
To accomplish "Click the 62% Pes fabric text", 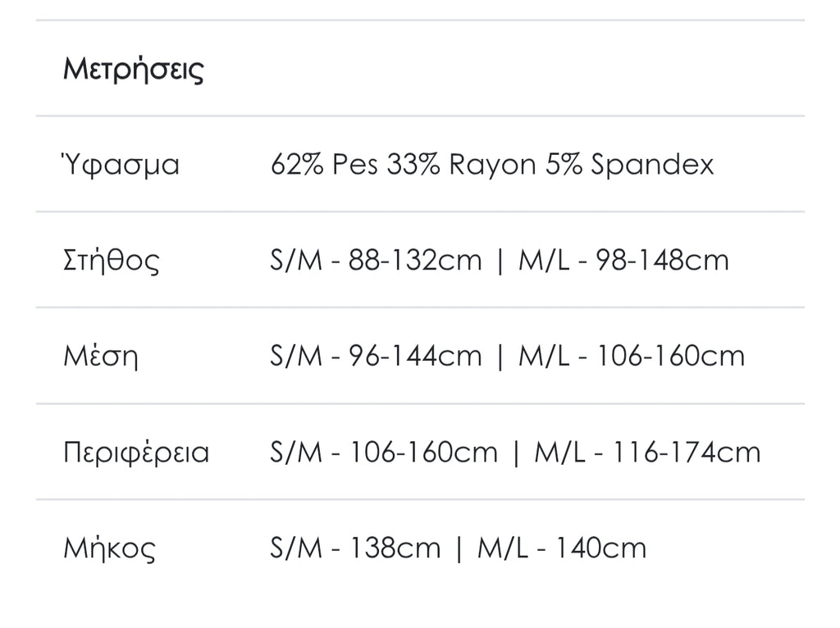I will coord(324,165).
